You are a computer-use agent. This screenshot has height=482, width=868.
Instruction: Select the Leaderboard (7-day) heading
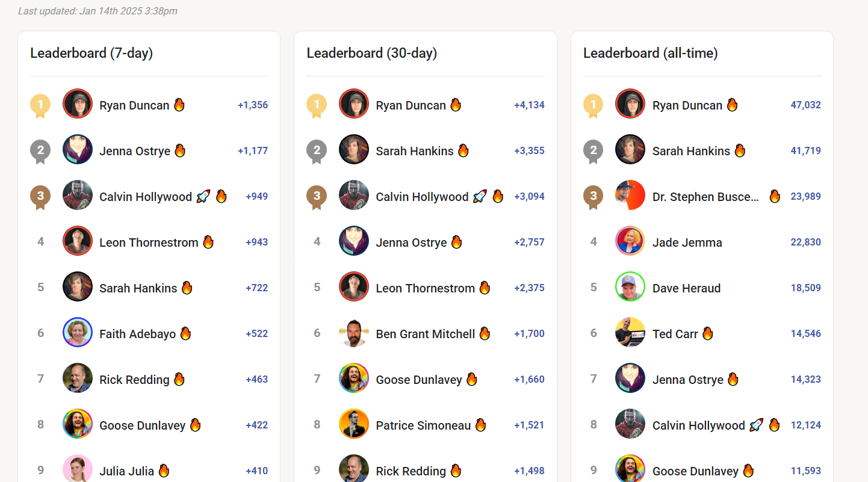[91, 53]
